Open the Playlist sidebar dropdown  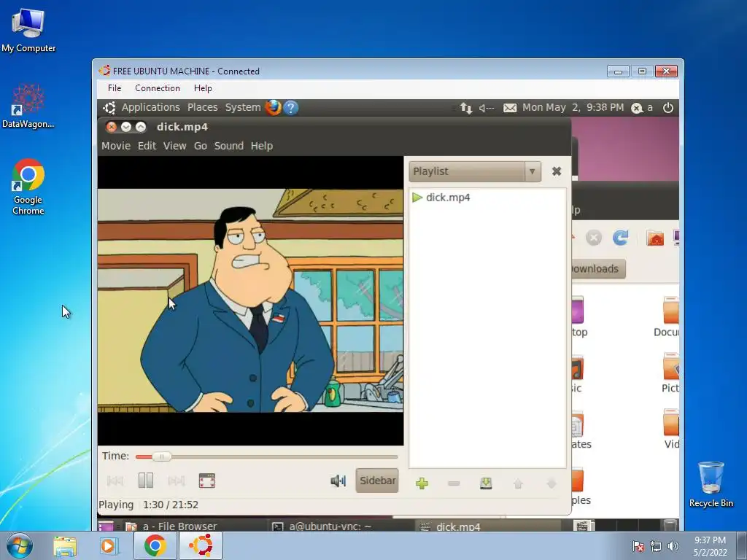coord(474,171)
